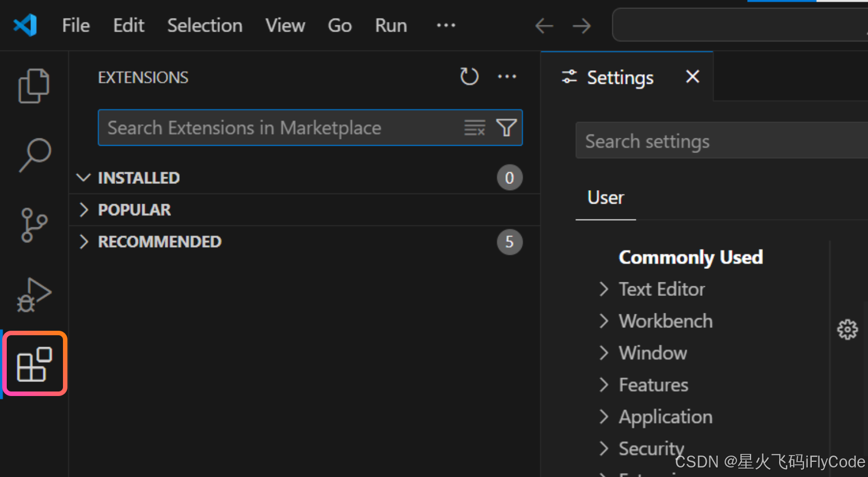Clear extensions search results
This screenshot has height=477, width=868.
pyautogui.click(x=474, y=128)
